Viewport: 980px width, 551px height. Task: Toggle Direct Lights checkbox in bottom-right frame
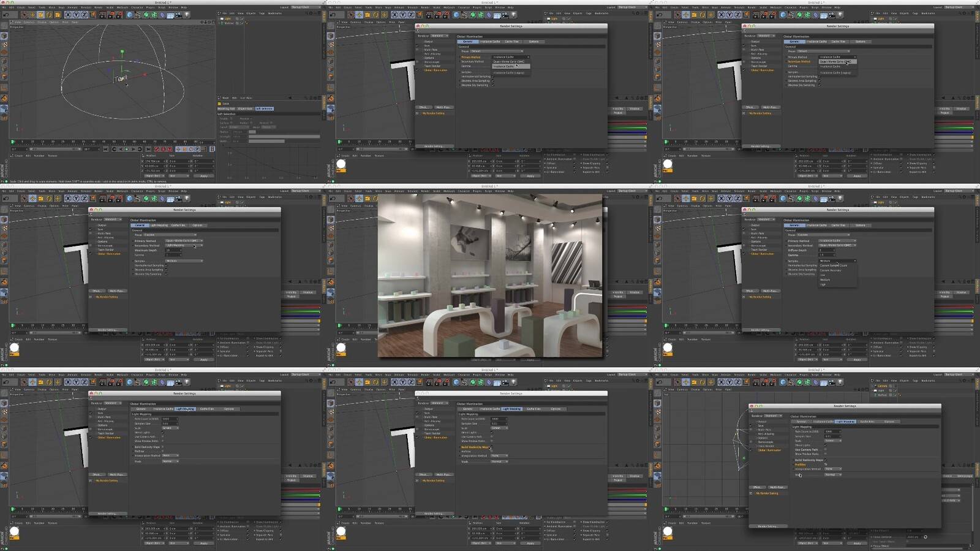[x=825, y=445]
